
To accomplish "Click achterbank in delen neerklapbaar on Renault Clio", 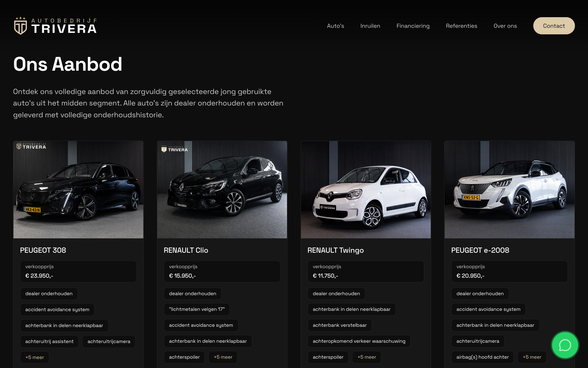I will [x=208, y=341].
